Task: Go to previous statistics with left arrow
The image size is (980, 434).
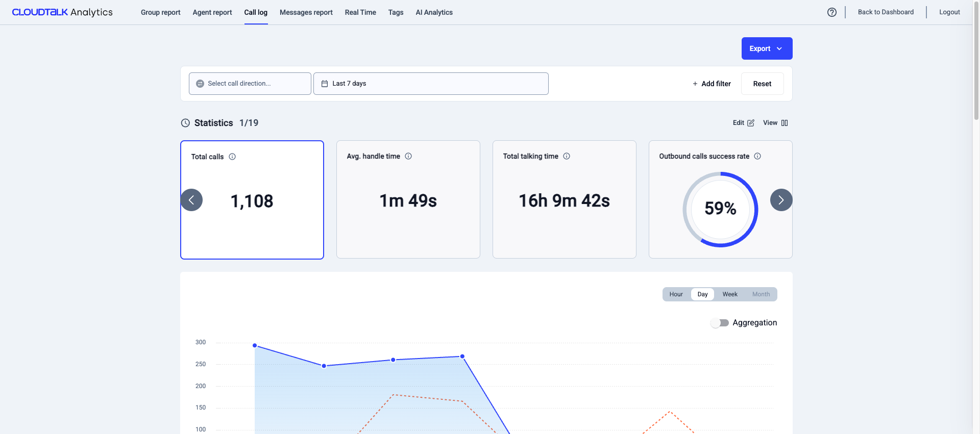Action: click(191, 200)
